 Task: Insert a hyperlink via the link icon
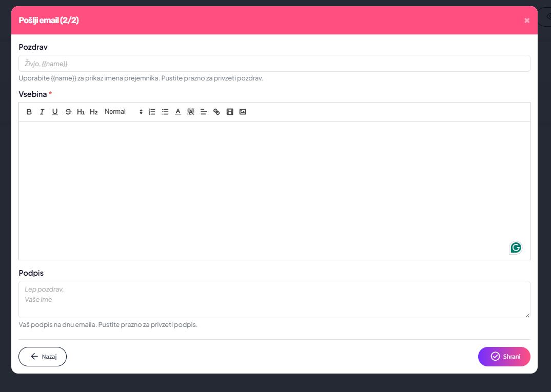(x=217, y=112)
